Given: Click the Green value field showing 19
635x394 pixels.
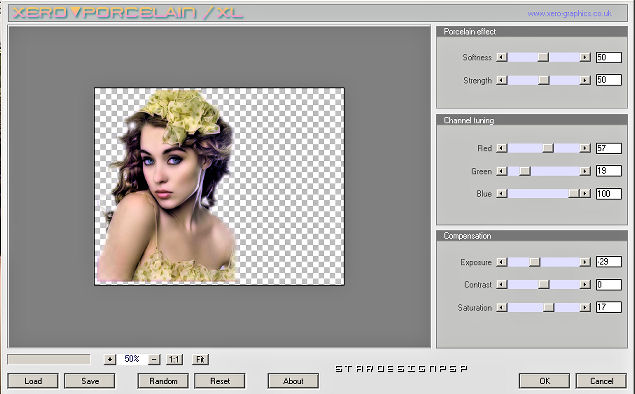Looking at the screenshot, I should [x=609, y=171].
